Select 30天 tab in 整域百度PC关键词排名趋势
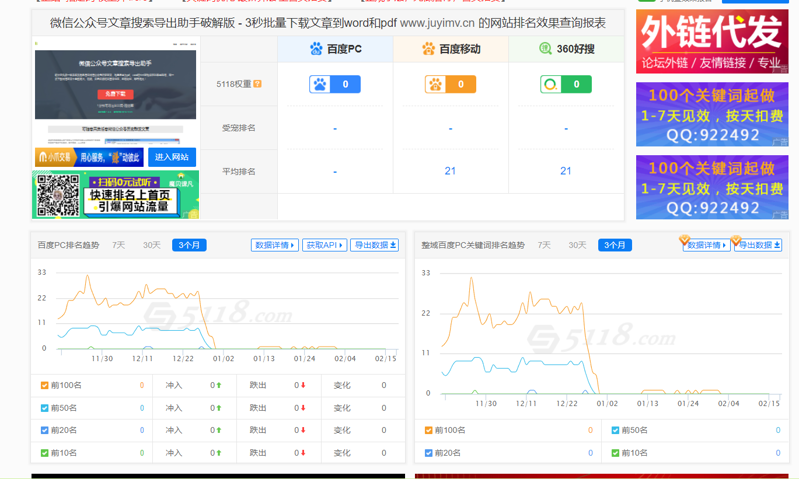This screenshot has height=479, width=799. (577, 245)
